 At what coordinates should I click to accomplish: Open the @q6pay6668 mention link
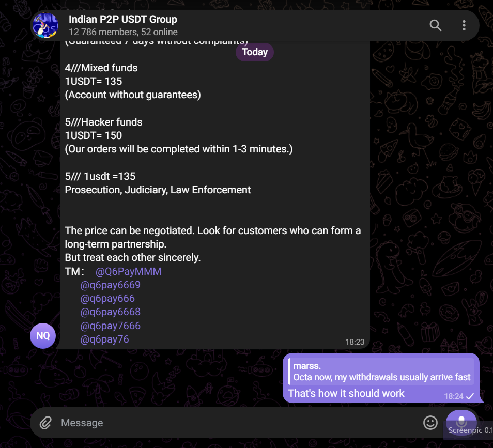pyautogui.click(x=111, y=312)
